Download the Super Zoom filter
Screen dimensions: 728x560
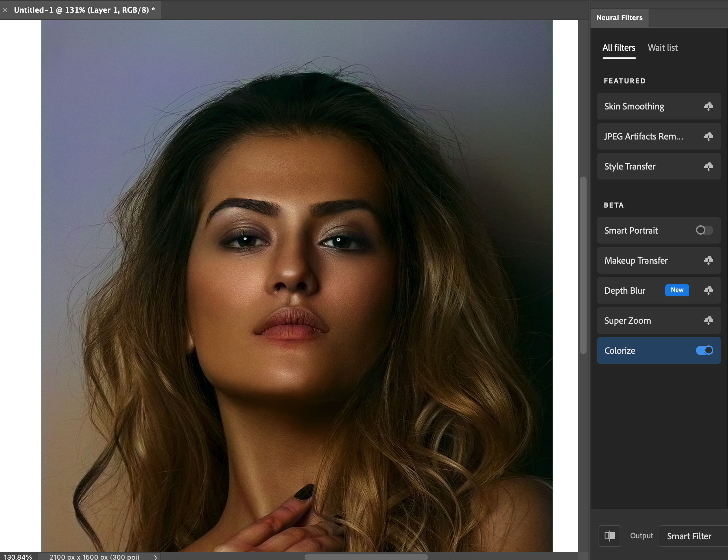click(709, 320)
